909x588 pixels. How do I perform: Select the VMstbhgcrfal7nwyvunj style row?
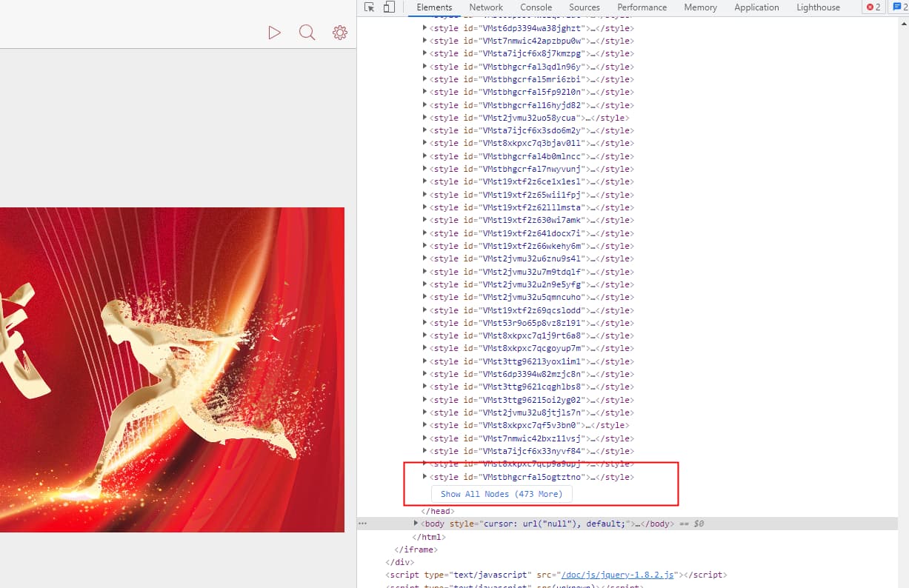pos(530,169)
